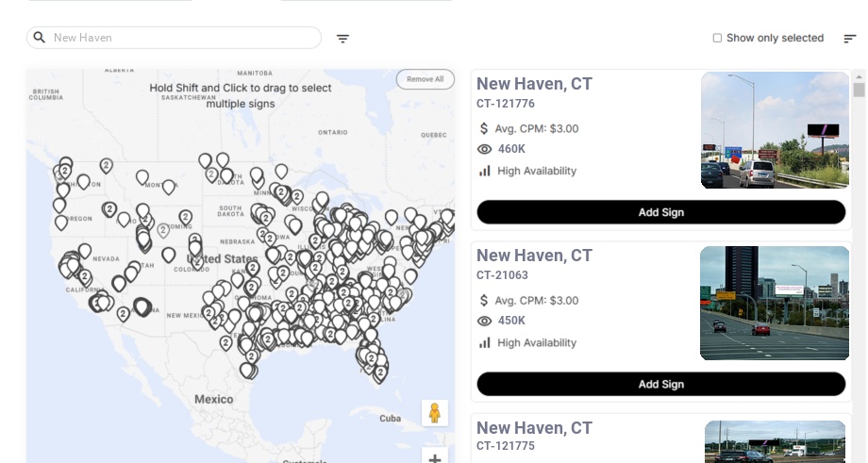868x463 pixels.
Task: Open billboard photo for CT-121776
Action: tap(775, 130)
